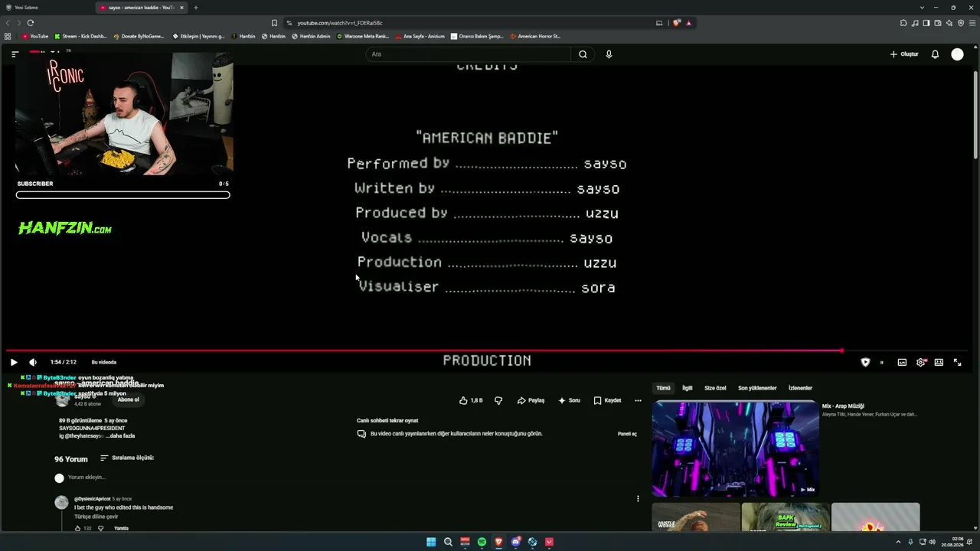This screenshot has width=980, height=551.
Task: Like the DyslexicApricot comment
Action: pos(78,528)
